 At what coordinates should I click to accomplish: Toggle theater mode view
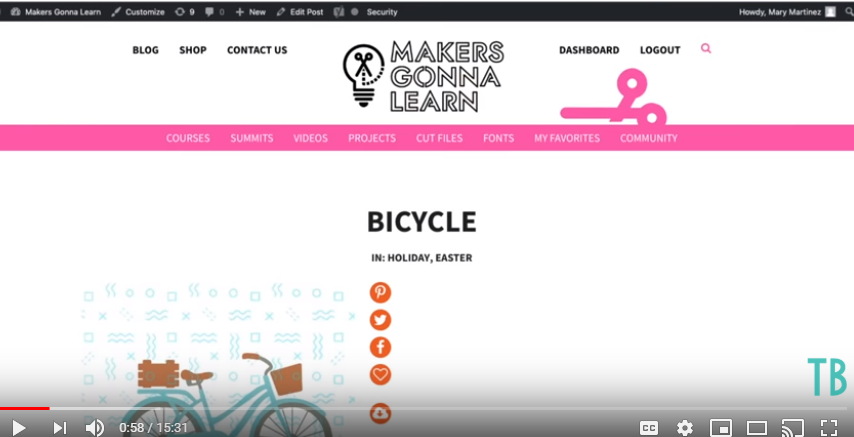[757, 427]
